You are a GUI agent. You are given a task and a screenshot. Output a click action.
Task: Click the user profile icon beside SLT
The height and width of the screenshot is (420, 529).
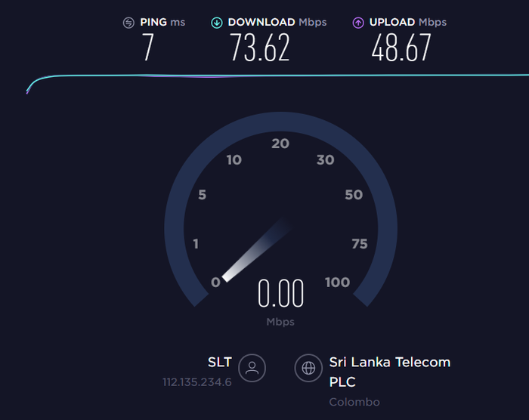click(252, 368)
